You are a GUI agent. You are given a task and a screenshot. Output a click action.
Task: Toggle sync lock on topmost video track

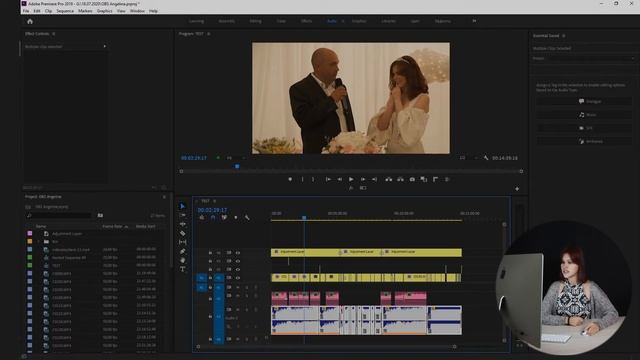coord(229,253)
